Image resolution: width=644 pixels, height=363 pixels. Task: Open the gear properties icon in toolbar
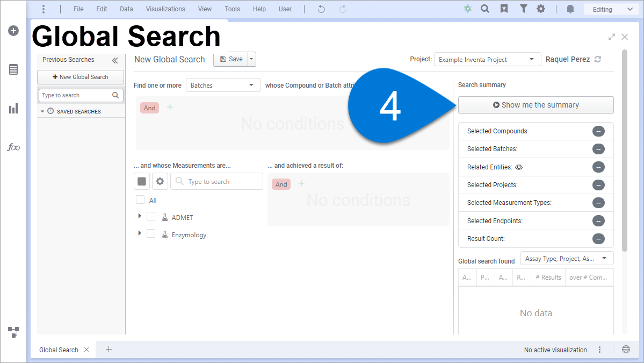tap(541, 9)
